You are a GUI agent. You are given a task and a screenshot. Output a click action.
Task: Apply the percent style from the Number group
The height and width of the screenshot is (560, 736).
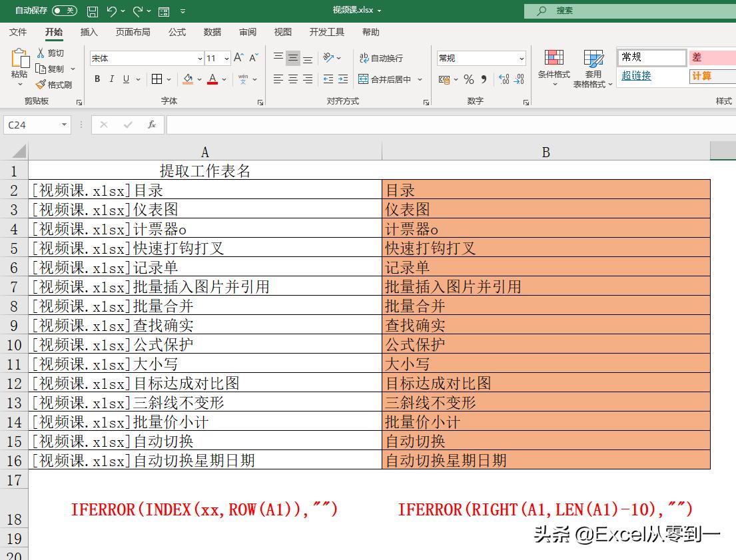(468, 79)
